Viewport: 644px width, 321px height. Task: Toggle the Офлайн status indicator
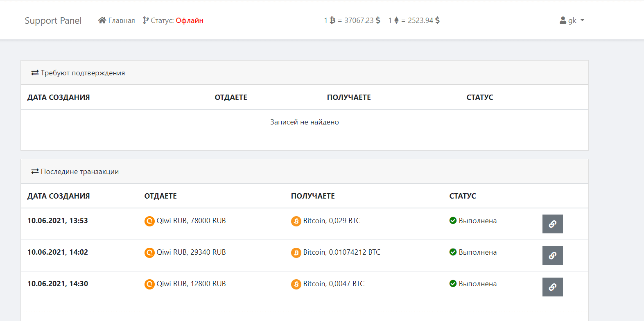[189, 20]
